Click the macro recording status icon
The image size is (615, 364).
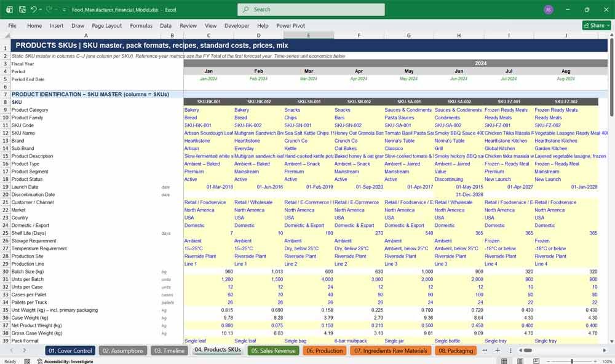(27, 362)
